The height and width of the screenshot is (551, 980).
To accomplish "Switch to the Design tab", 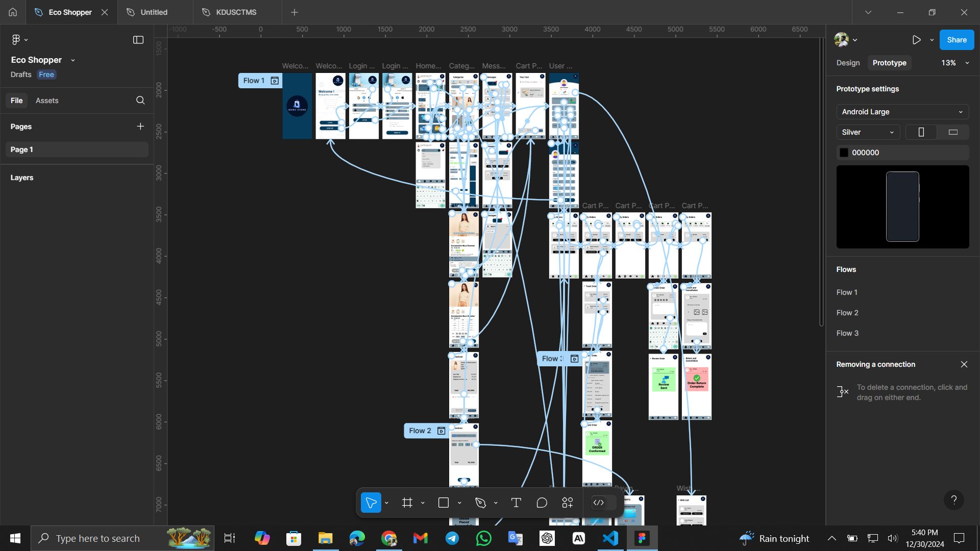I will point(848,63).
